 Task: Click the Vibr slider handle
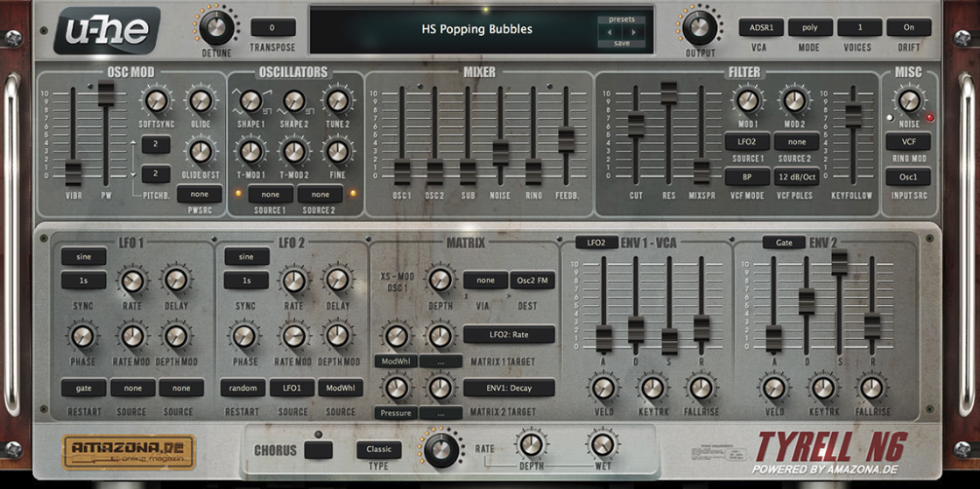(x=73, y=173)
